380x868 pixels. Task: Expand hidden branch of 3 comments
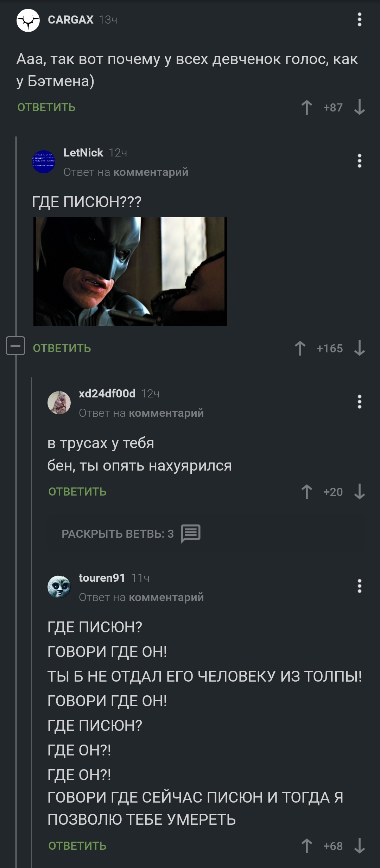(118, 534)
